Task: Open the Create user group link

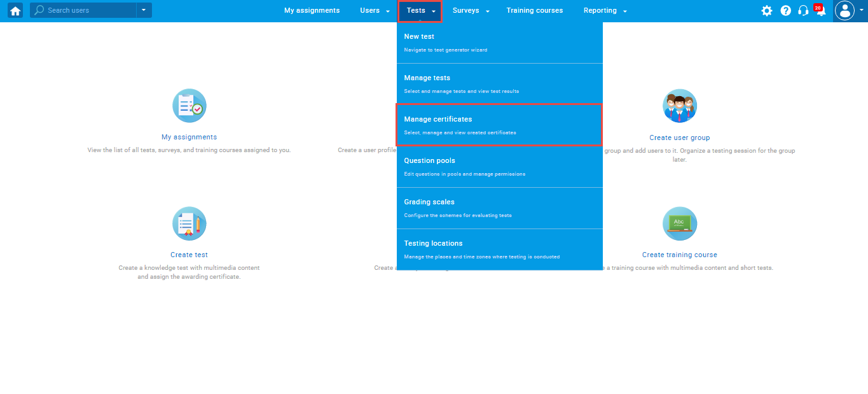Action: coord(680,137)
